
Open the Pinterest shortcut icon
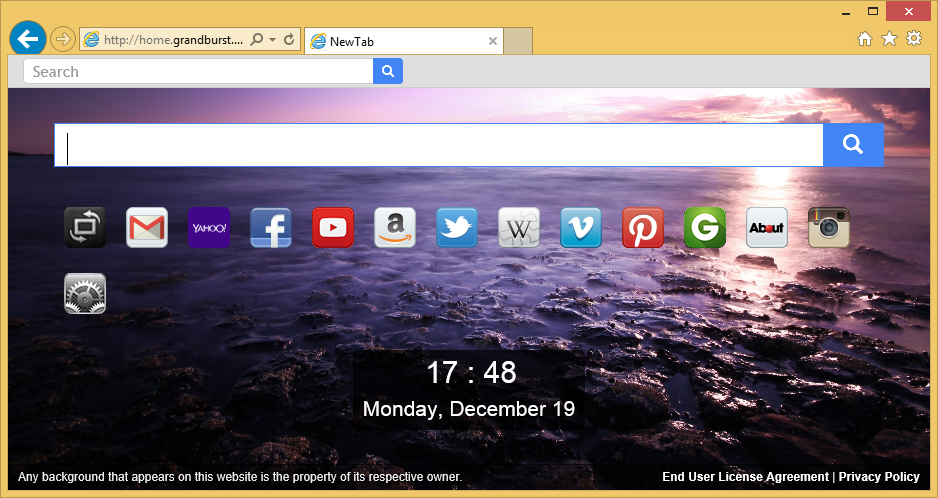tap(643, 227)
